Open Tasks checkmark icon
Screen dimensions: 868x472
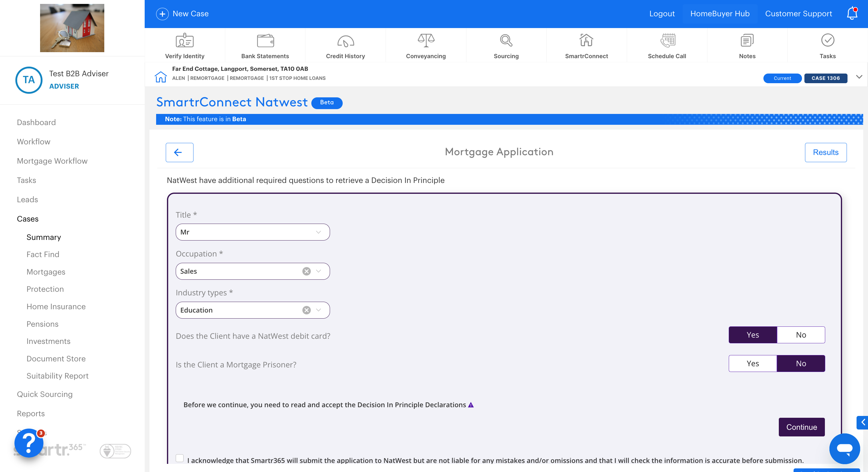pyautogui.click(x=828, y=40)
